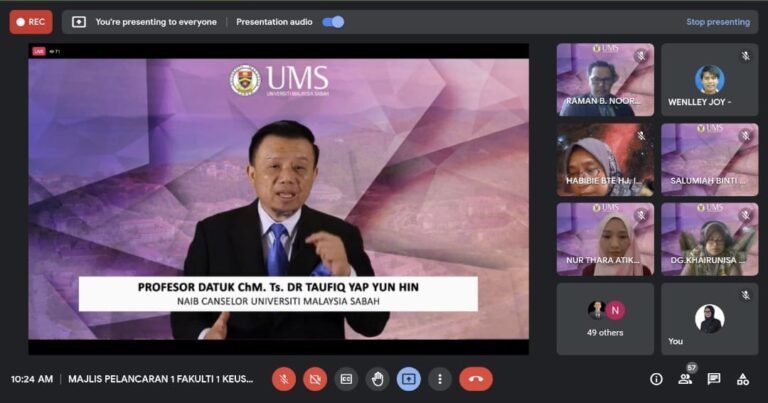
Task: Select Raman B. Noor's video tile
Action: tap(605, 80)
